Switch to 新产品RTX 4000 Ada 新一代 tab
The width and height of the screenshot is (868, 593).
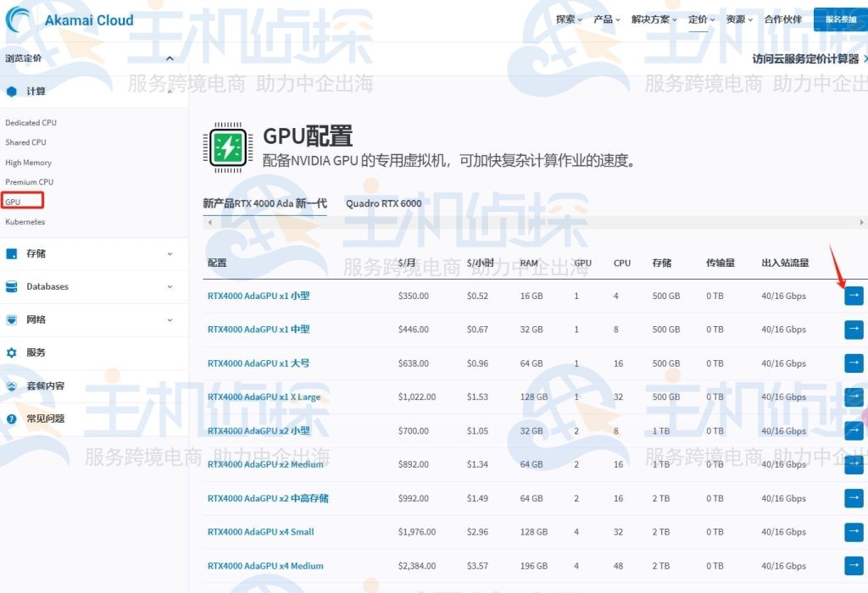[264, 203]
